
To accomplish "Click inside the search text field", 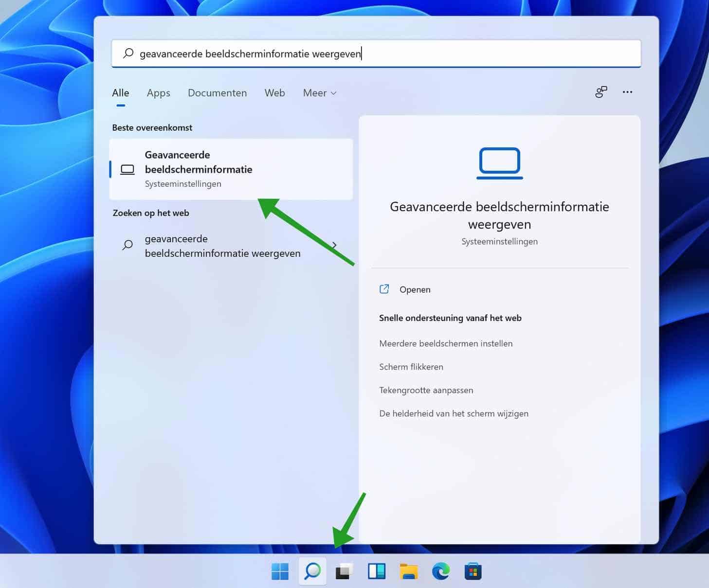I will pos(376,53).
